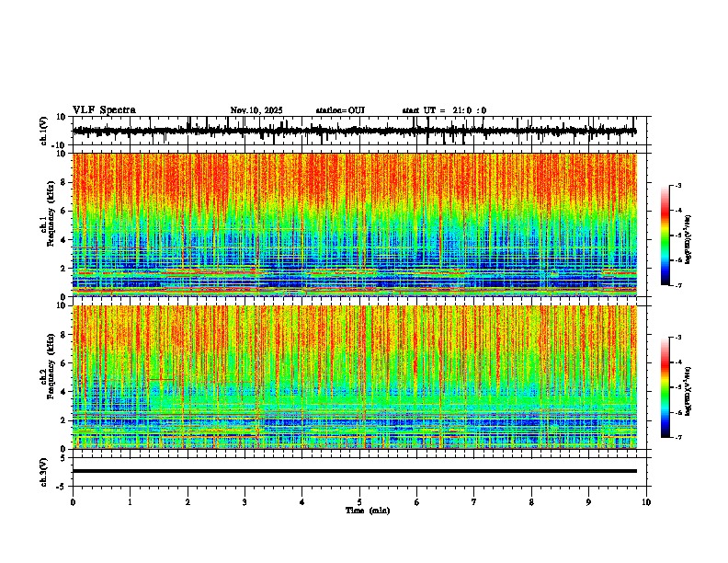Click time axis tick label "0"
Screen dimensions: 728x563
click(x=73, y=502)
